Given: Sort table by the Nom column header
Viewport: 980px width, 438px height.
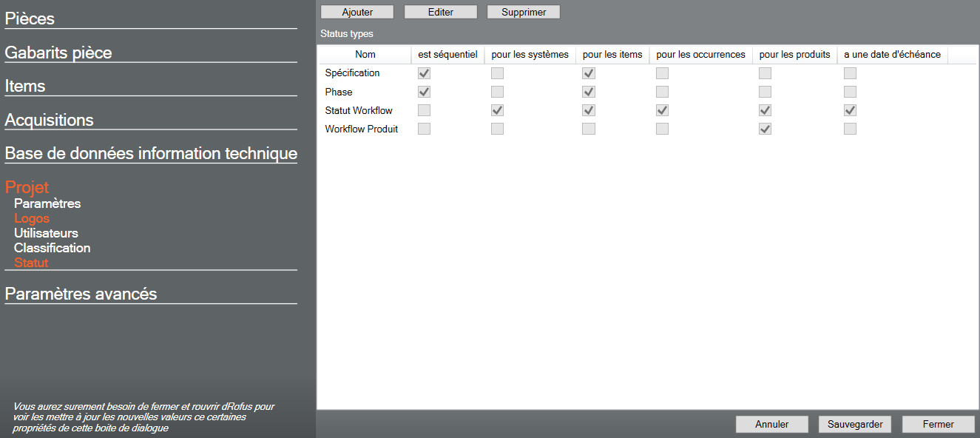Looking at the screenshot, I should tap(365, 54).
